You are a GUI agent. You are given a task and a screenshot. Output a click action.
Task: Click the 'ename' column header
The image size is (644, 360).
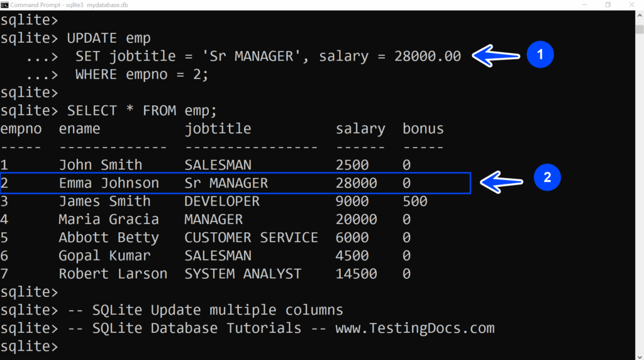pyautogui.click(x=79, y=129)
